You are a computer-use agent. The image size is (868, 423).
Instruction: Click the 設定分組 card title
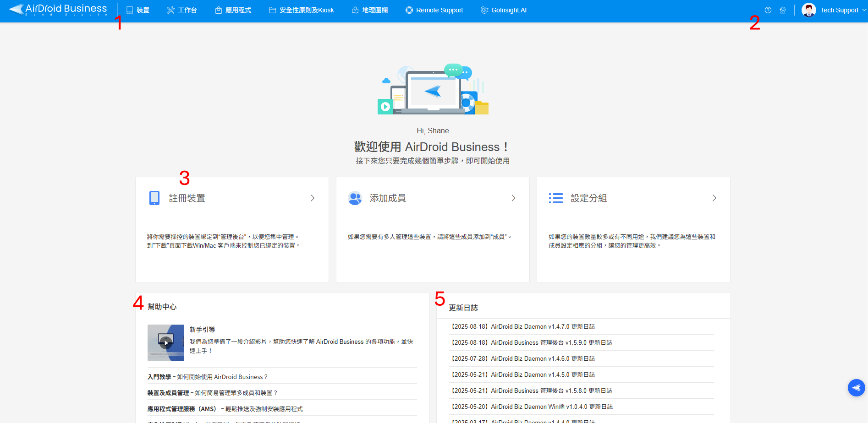point(588,198)
